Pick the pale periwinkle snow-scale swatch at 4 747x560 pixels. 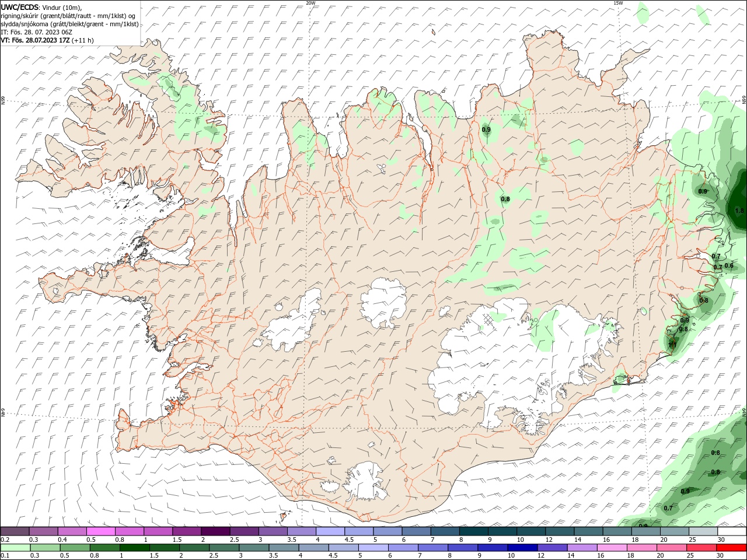click(x=330, y=531)
